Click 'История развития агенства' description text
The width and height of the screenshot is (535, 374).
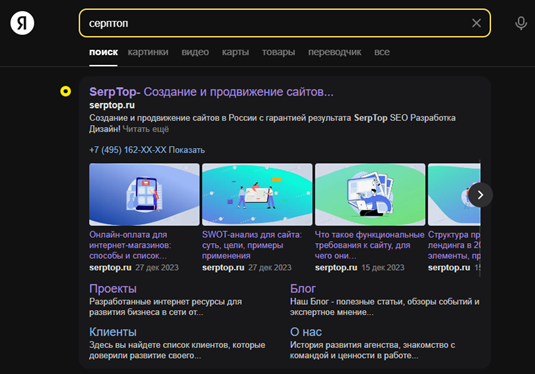373,350
